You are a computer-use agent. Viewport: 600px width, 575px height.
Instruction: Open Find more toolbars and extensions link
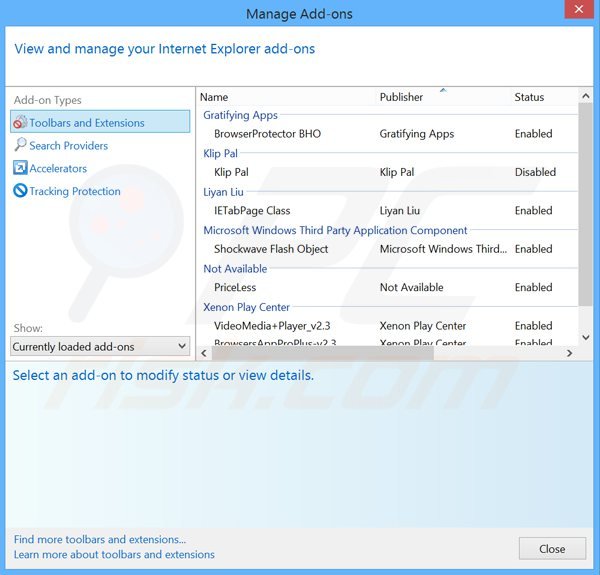tap(100, 540)
